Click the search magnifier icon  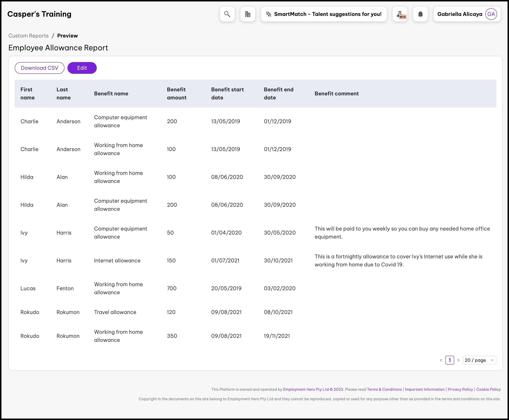coord(227,14)
